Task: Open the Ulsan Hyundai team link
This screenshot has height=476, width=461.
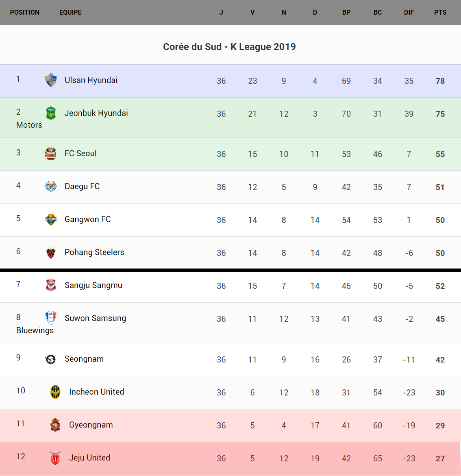Action: pos(91,80)
